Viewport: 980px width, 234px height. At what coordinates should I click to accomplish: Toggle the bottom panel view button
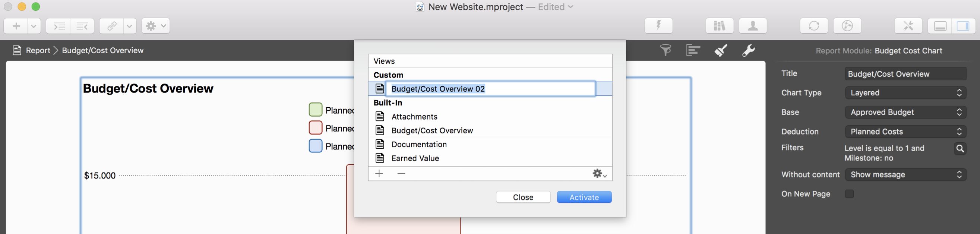coord(940,26)
